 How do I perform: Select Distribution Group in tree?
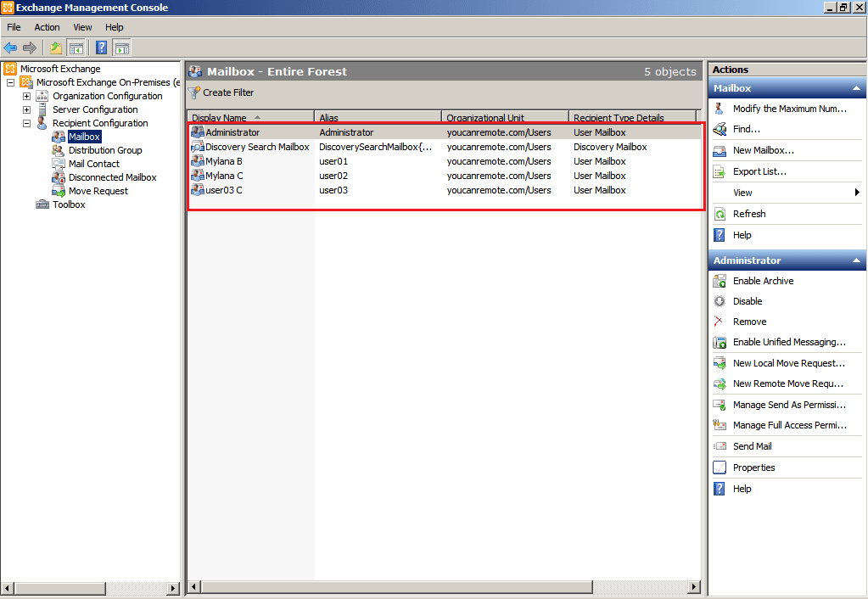pos(105,150)
